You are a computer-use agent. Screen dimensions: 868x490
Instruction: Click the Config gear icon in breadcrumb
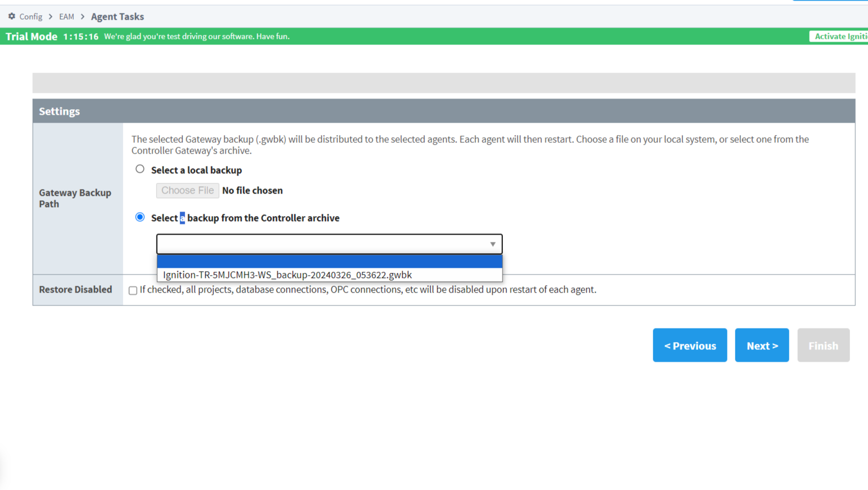pyautogui.click(x=11, y=16)
